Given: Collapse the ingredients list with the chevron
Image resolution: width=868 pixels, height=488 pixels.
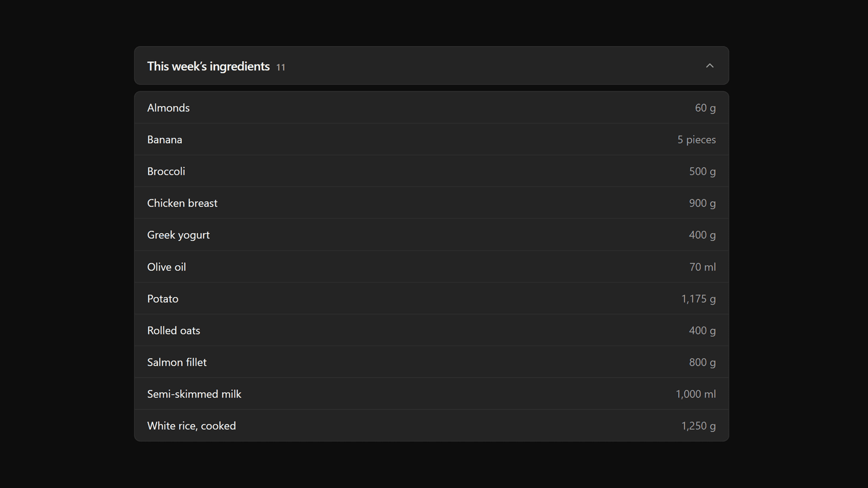Looking at the screenshot, I should click(710, 66).
